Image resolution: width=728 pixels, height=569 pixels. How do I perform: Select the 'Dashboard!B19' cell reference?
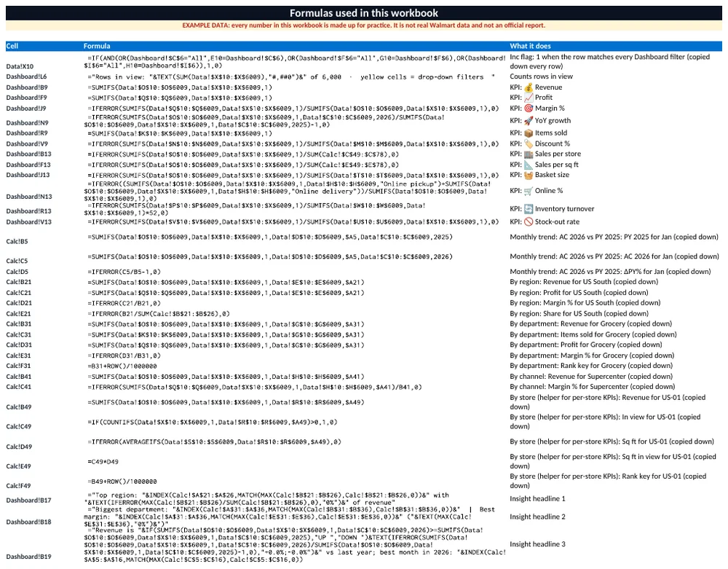(x=29, y=557)
